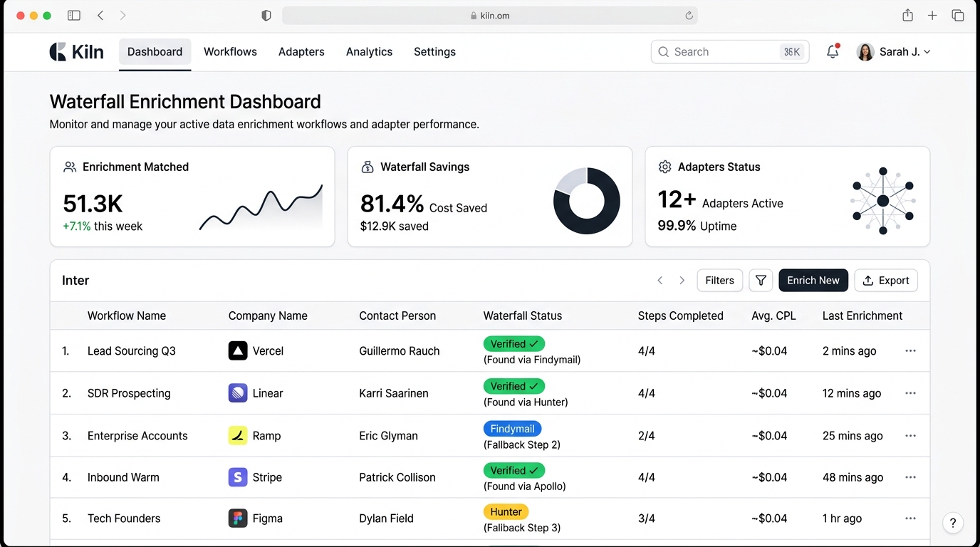980x547 pixels.
Task: Click Sarah J. profile avatar
Action: [x=865, y=51]
